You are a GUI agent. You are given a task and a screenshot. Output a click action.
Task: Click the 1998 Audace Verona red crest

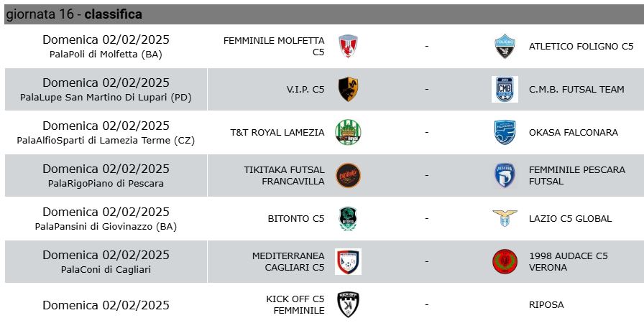pyautogui.click(x=505, y=261)
